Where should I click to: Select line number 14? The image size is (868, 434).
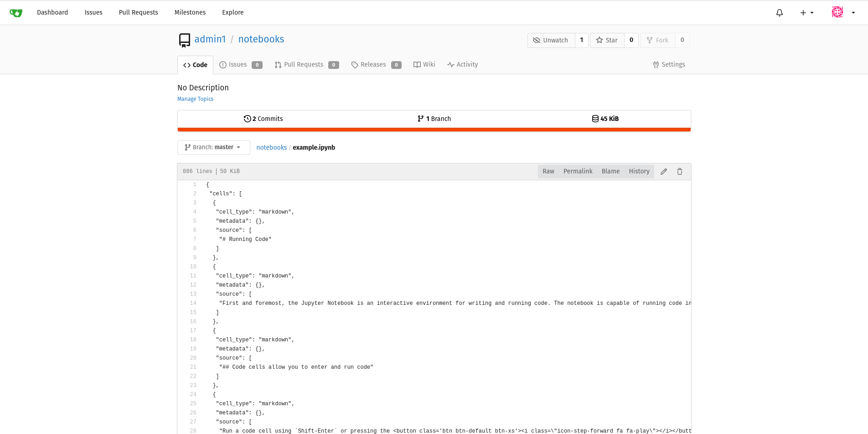tap(193, 303)
